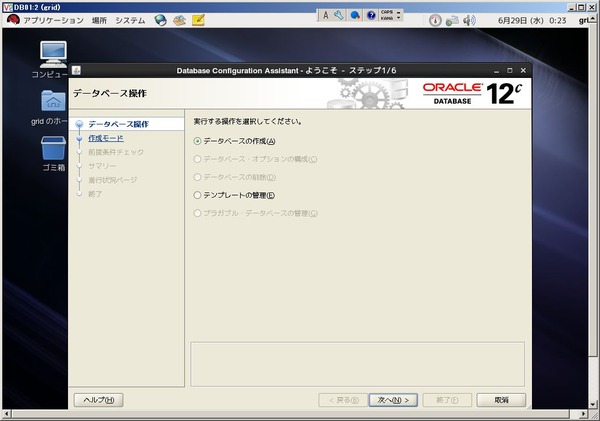Click the ヘルプ help button
This screenshot has height=421, width=600.
click(98, 400)
